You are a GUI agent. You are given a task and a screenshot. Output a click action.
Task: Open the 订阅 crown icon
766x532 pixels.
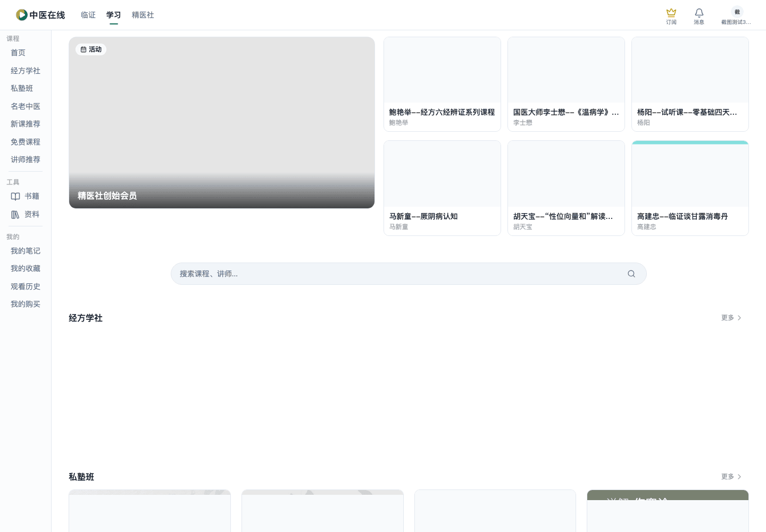(671, 13)
